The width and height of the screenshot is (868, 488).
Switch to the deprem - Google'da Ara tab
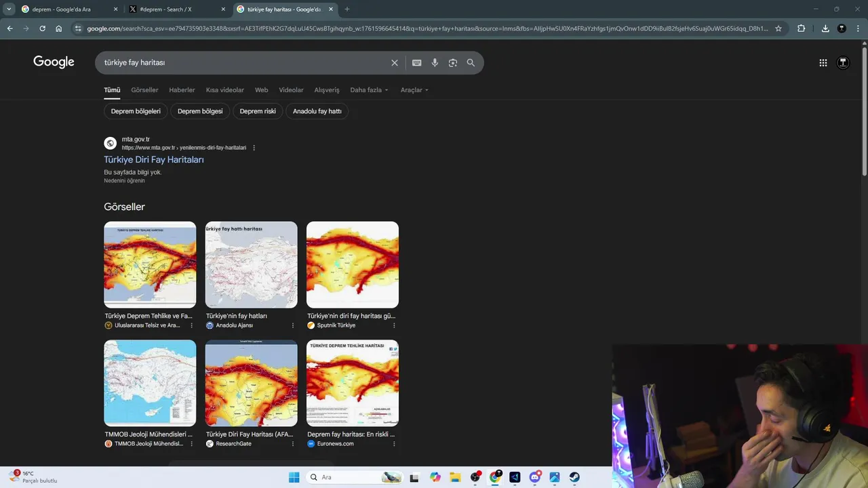click(x=70, y=9)
